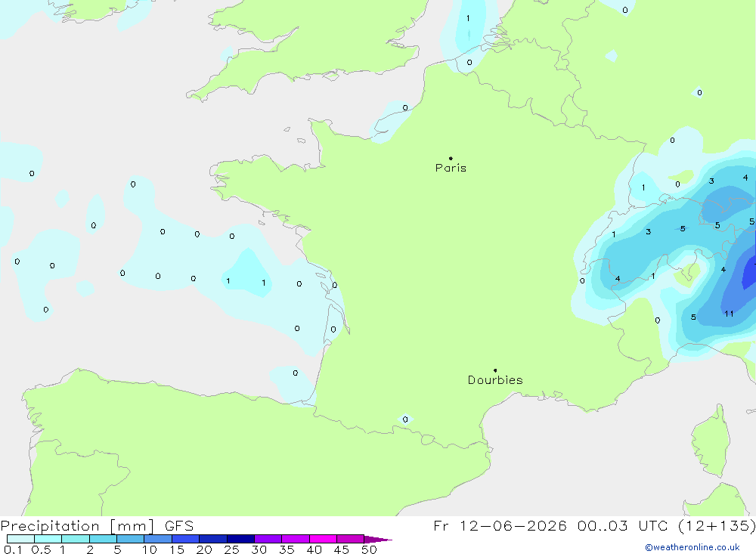
Task: Select the black dot marker above Paris
Action: point(451,158)
